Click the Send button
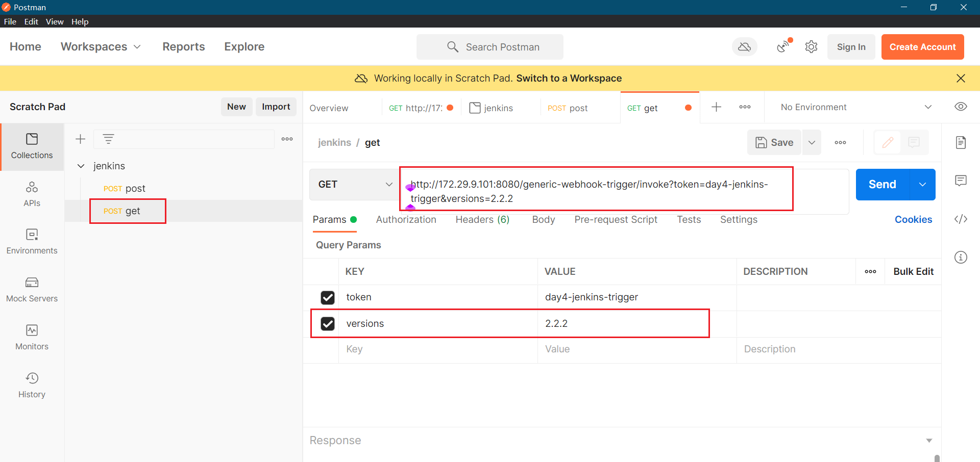Screen dimensions: 980x462 (882, 184)
